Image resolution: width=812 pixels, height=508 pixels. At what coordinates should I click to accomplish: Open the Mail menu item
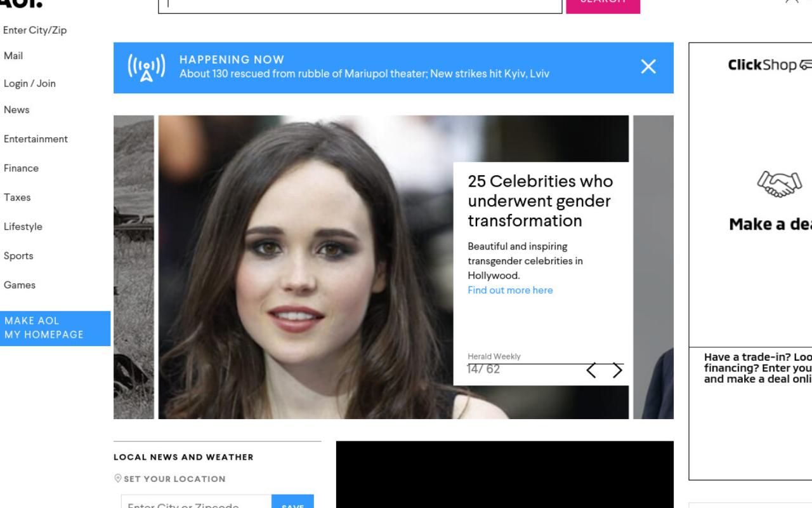pos(13,56)
